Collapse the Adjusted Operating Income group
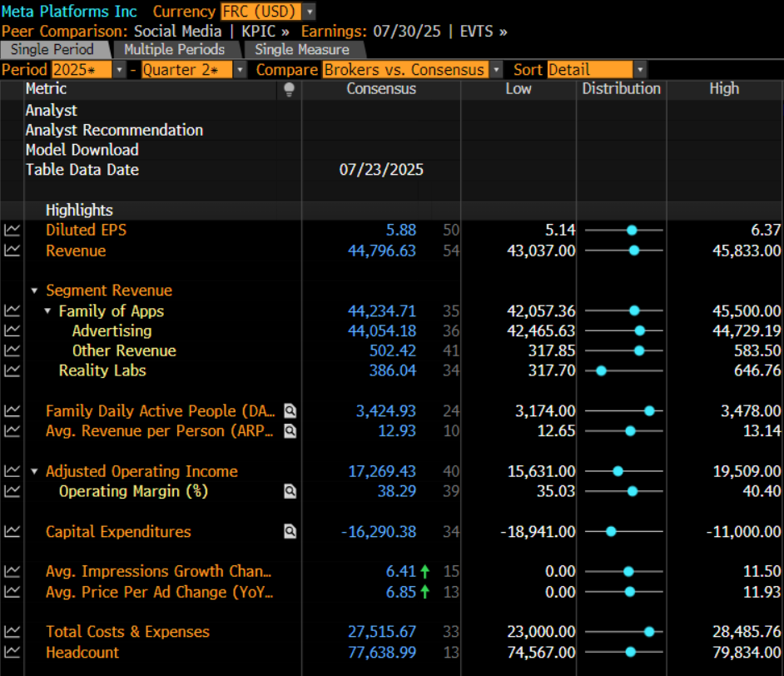 tap(34, 471)
